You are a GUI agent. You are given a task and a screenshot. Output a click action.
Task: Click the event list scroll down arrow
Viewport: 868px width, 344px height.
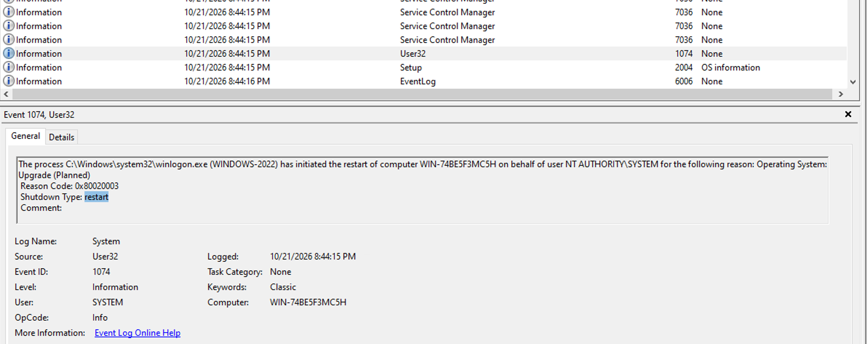(x=853, y=82)
